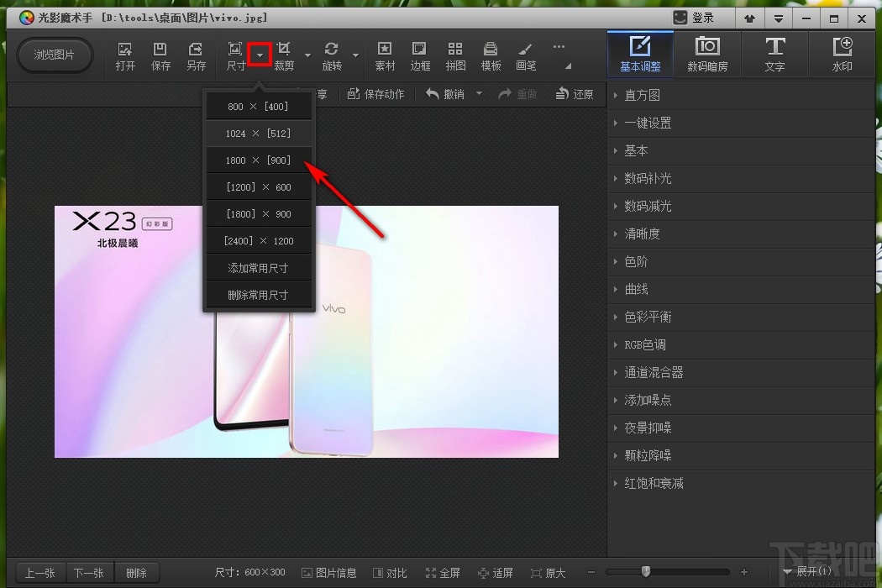This screenshot has height=588, width=882.
Task: Go to Next image (下一张)
Action: (x=89, y=573)
